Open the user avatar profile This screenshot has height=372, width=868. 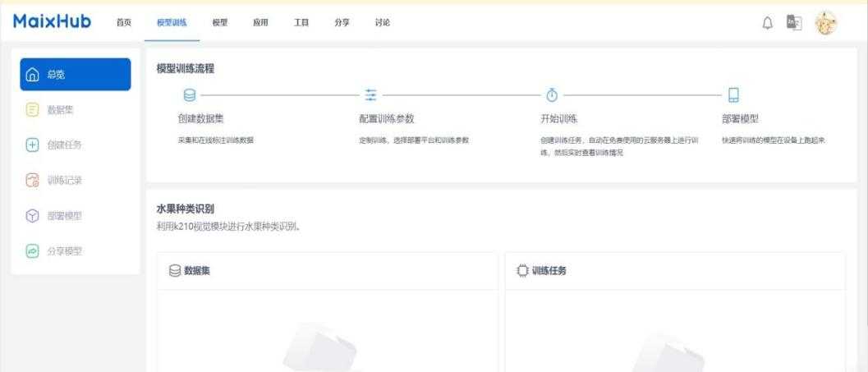point(825,23)
